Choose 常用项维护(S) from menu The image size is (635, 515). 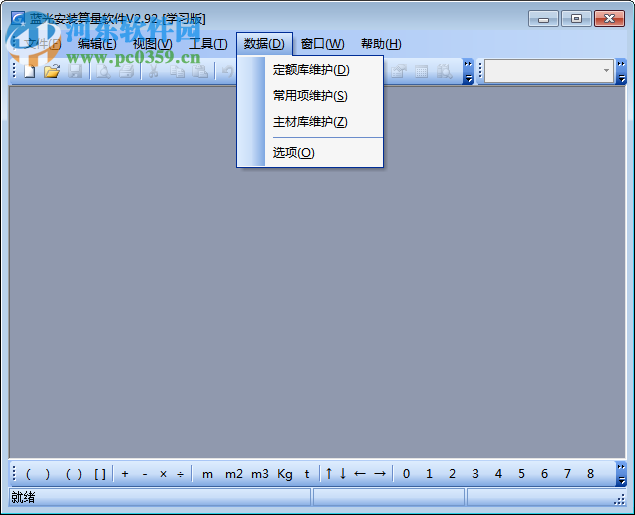click(x=310, y=96)
